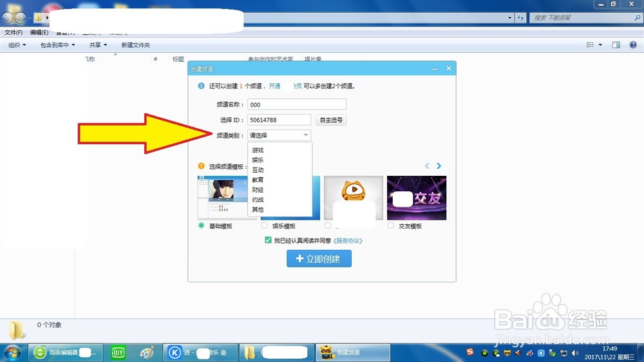Select the tiger mascot template thumbnail
Screen dimensions: 644x362
[x=354, y=198]
